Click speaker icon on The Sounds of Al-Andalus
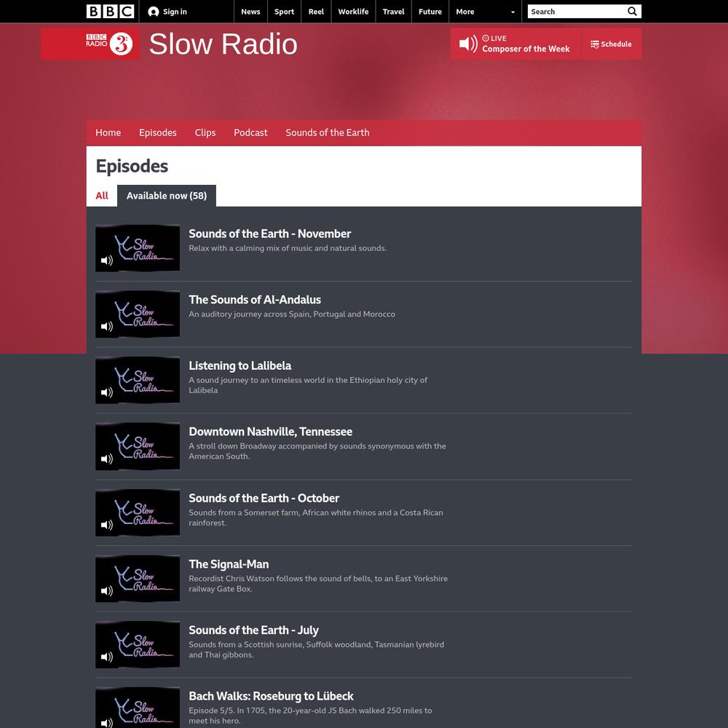The width and height of the screenshot is (728, 728). pos(107,326)
